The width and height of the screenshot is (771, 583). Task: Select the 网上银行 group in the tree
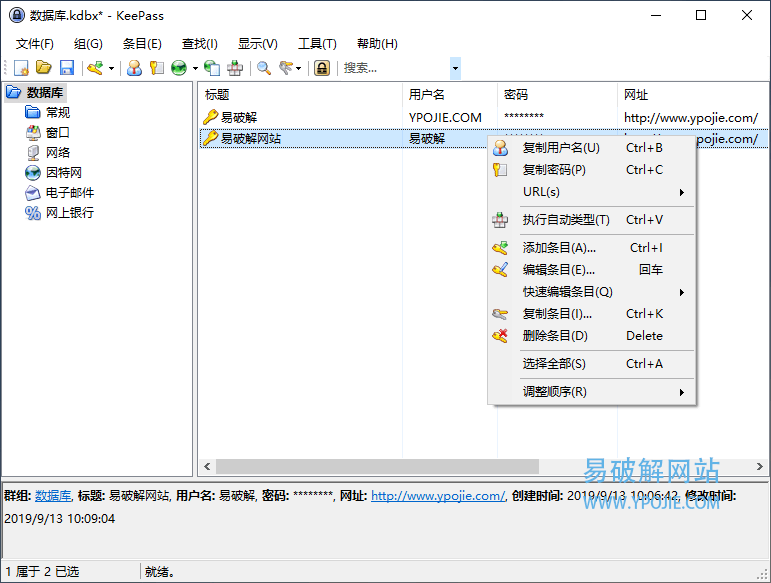(69, 212)
